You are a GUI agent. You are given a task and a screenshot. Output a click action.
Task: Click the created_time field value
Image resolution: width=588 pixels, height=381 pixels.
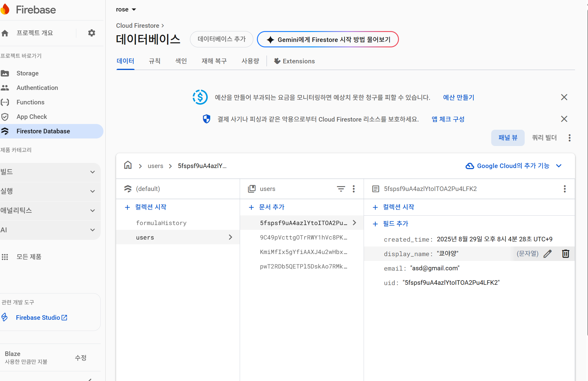click(495, 239)
